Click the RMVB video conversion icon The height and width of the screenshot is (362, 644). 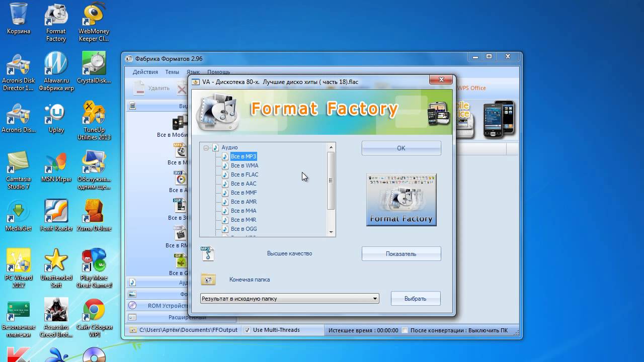click(180, 233)
